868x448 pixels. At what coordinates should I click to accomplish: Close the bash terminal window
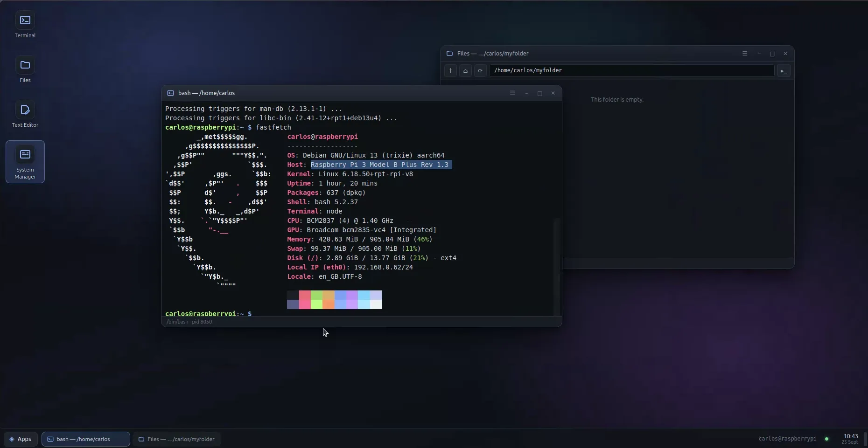(x=553, y=93)
